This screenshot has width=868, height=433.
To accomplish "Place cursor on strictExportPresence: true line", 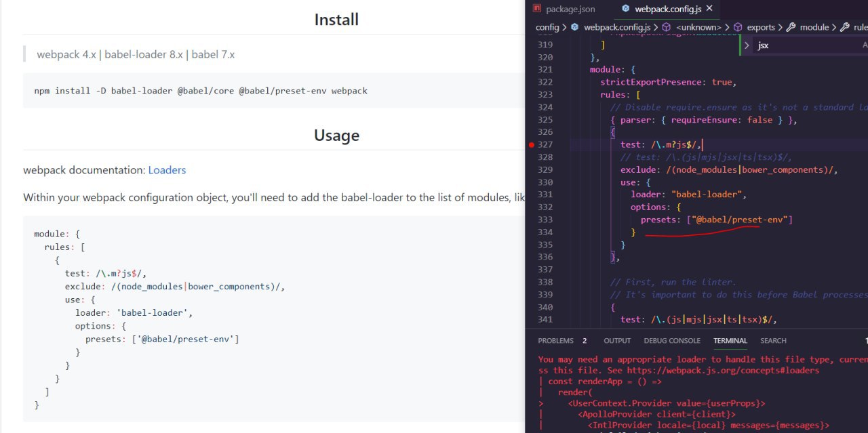I will pyautogui.click(x=668, y=82).
